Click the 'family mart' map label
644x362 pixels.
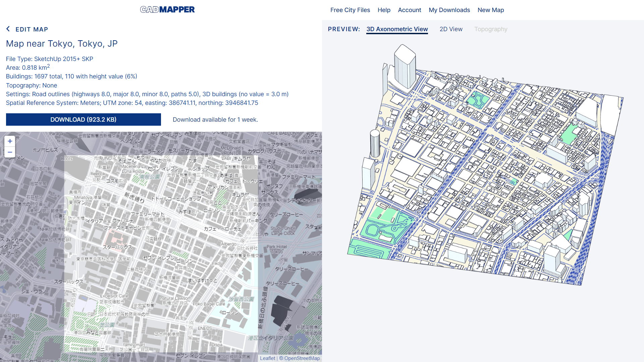134,345
